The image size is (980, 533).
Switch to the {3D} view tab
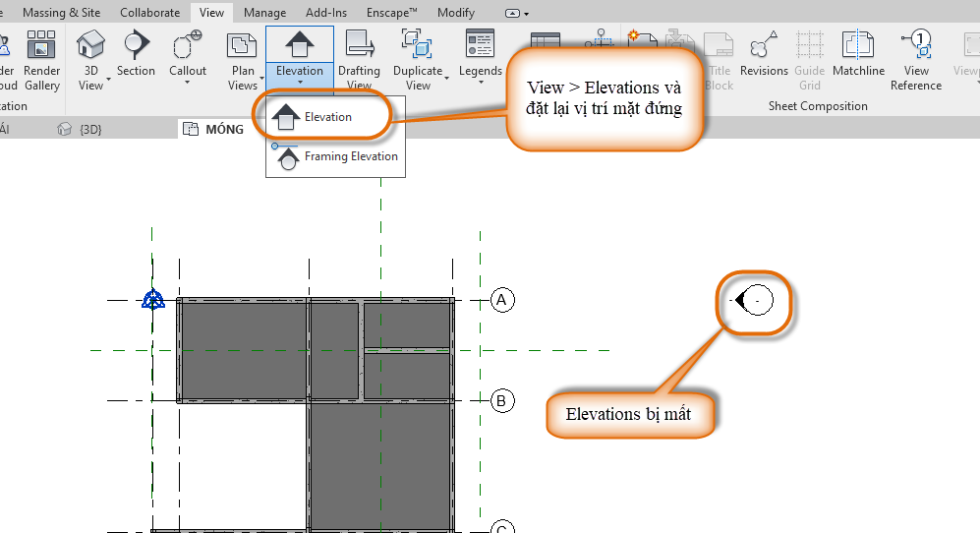89,129
